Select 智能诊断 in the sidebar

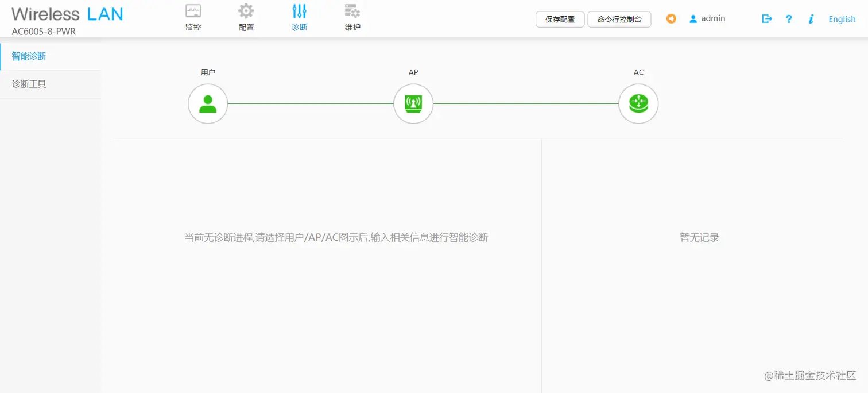pos(29,56)
